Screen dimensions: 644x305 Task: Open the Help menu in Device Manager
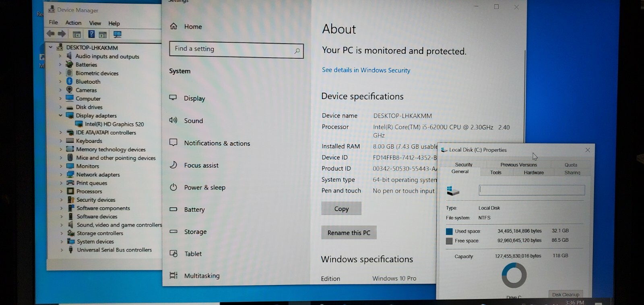click(x=114, y=23)
